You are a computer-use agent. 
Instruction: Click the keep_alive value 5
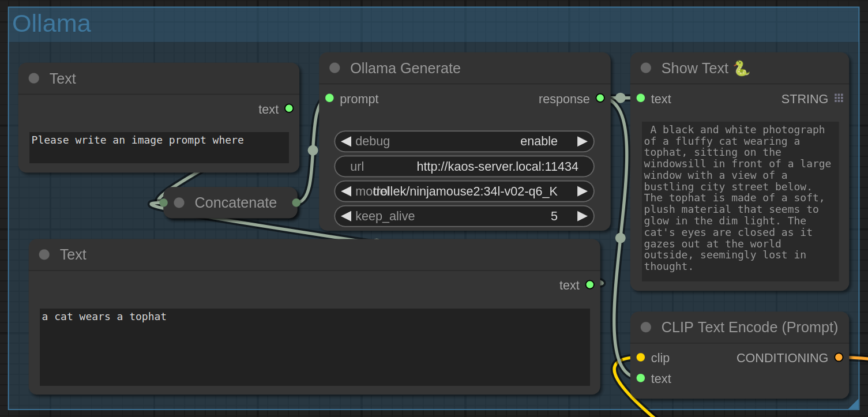554,216
